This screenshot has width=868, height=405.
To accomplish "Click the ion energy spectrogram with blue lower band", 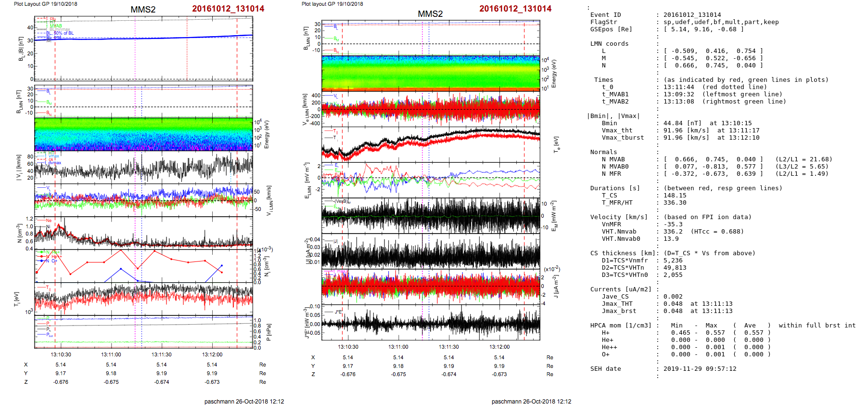I will (143, 135).
